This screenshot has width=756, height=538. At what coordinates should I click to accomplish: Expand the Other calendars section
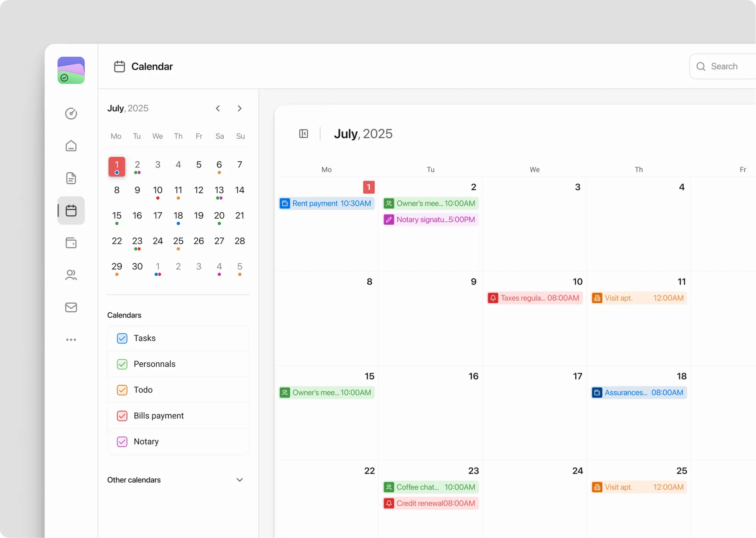pyautogui.click(x=239, y=480)
